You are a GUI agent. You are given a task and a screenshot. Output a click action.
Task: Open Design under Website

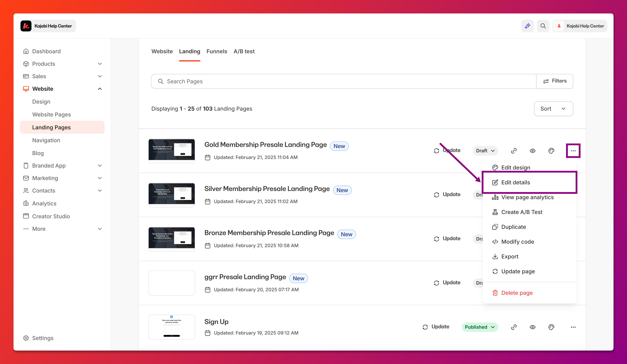(x=41, y=102)
